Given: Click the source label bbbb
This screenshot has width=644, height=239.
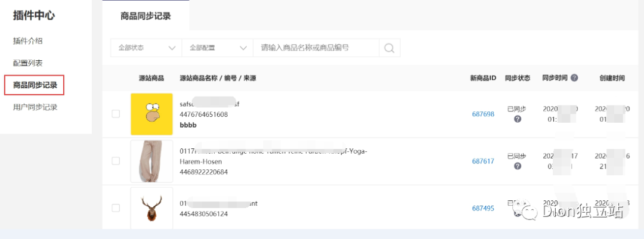Looking at the screenshot, I should click(188, 125).
